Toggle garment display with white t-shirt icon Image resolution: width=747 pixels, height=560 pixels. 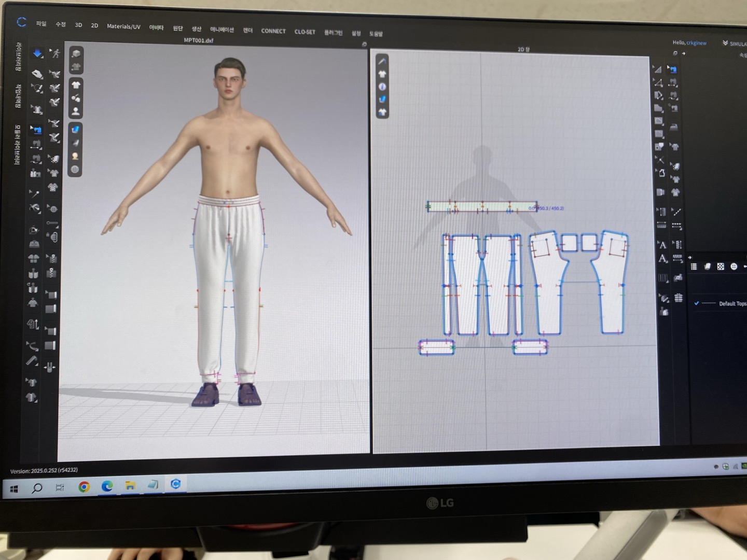tap(76, 85)
